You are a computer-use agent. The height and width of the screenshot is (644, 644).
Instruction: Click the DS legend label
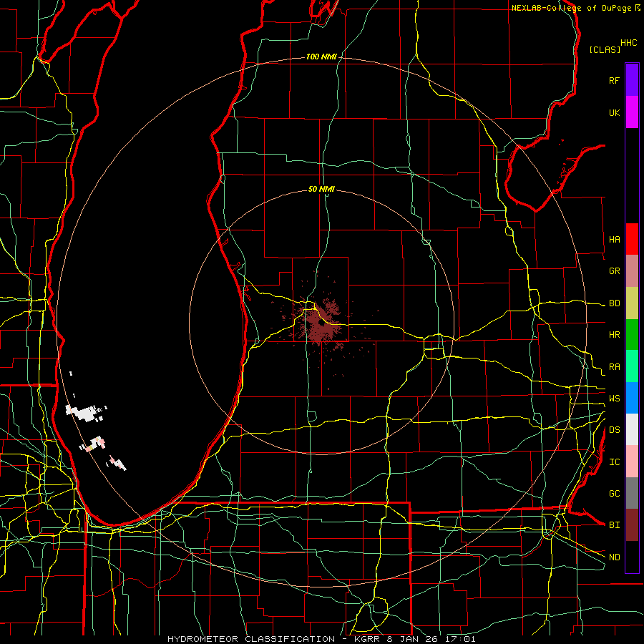[x=614, y=430]
